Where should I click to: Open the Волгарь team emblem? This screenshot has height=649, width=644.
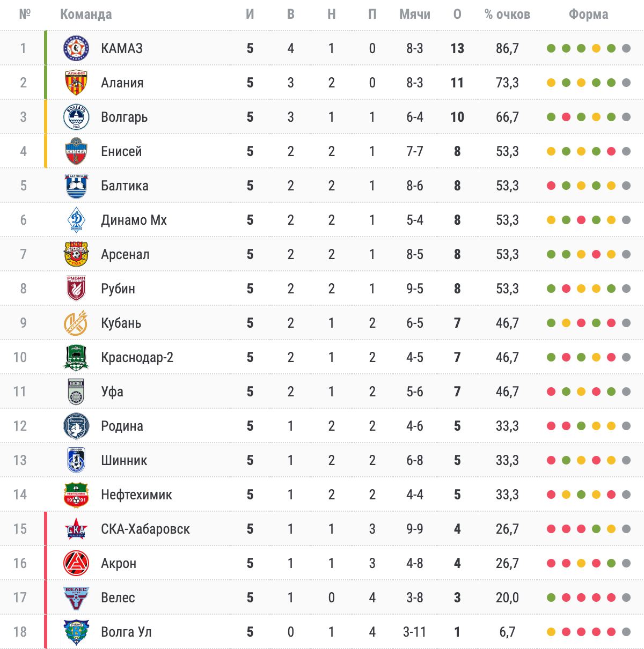[76, 117]
